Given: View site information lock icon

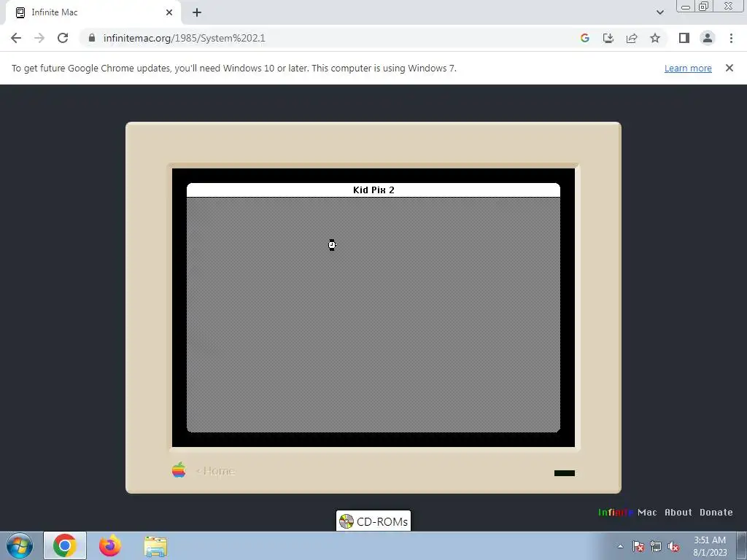Looking at the screenshot, I should (x=92, y=38).
